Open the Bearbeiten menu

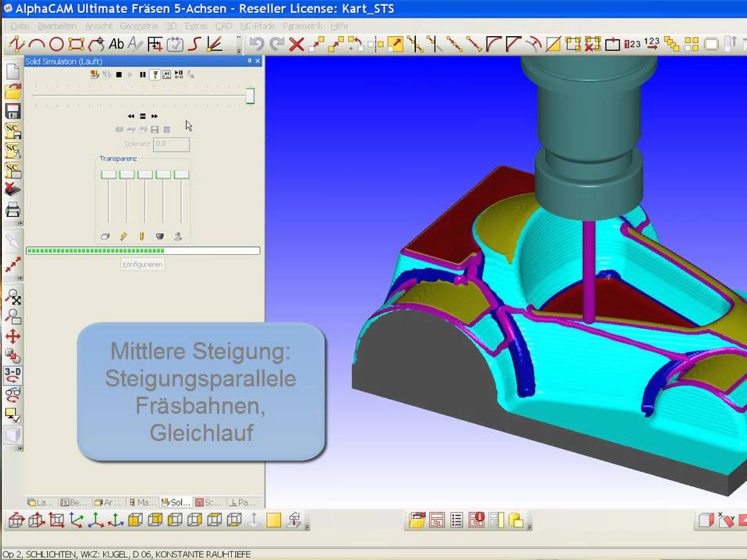pyautogui.click(x=57, y=26)
